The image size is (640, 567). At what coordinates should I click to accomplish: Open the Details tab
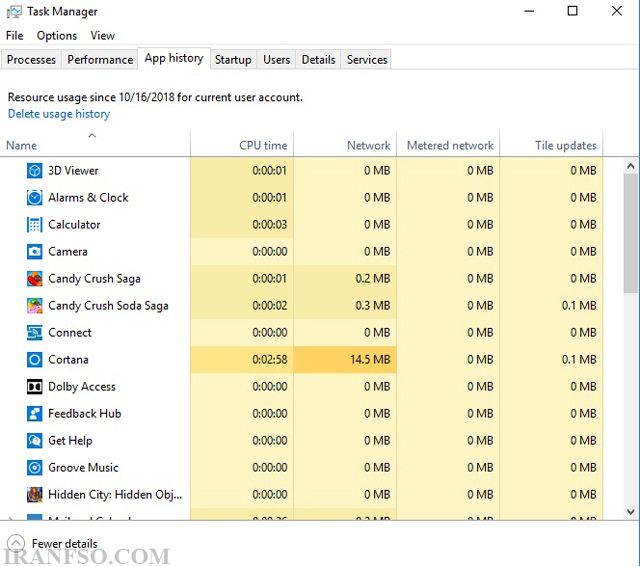tap(318, 60)
